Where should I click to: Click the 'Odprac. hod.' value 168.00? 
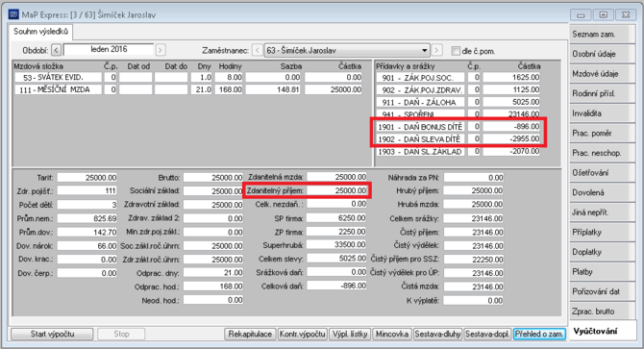(213, 287)
